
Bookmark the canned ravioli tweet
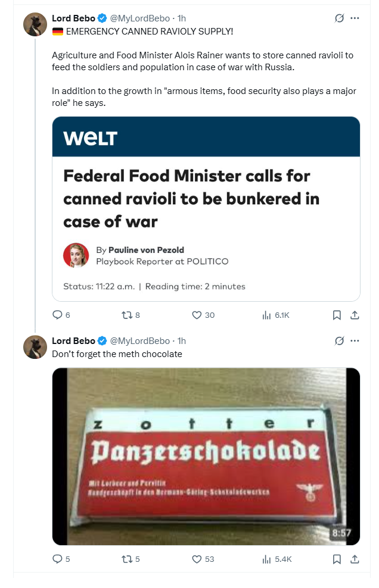click(337, 315)
